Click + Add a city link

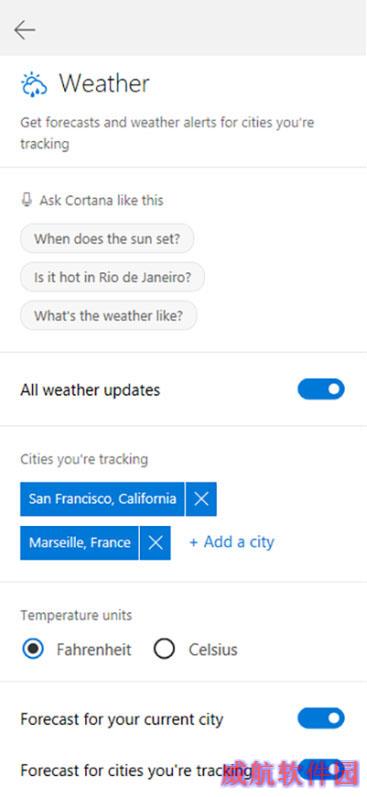coord(232,542)
